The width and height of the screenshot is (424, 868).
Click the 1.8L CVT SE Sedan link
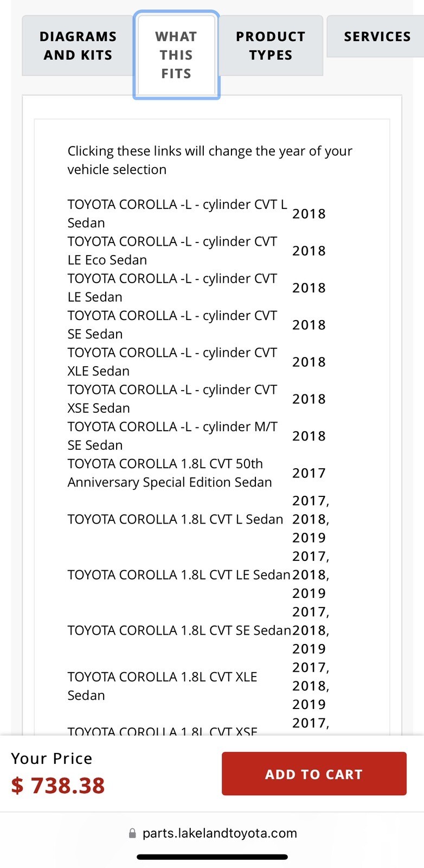tap(179, 630)
